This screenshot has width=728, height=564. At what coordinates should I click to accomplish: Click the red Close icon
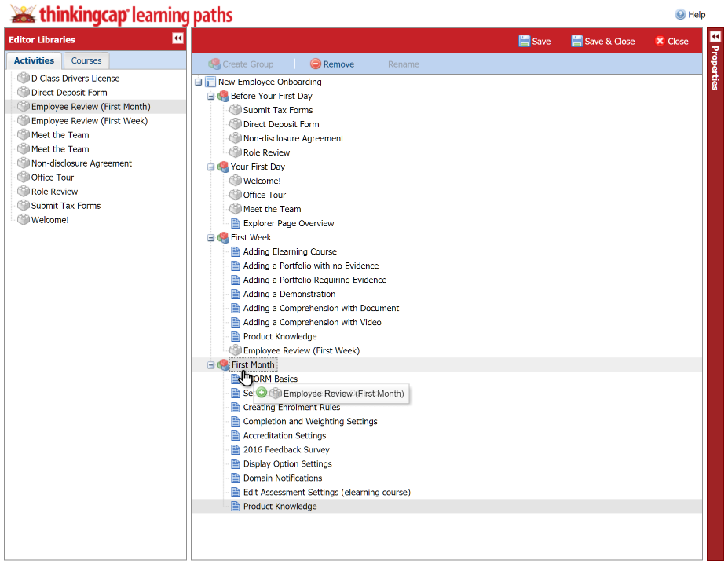[660, 41]
